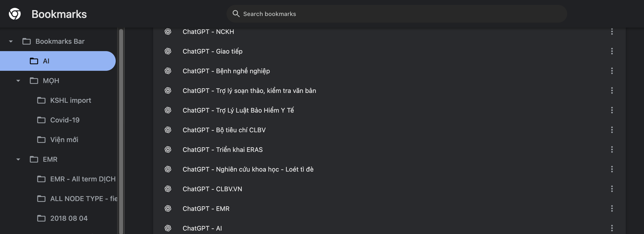Open three-dot menu for ChatGPT - Triển khai ERAS
644x234 pixels.
point(612,150)
